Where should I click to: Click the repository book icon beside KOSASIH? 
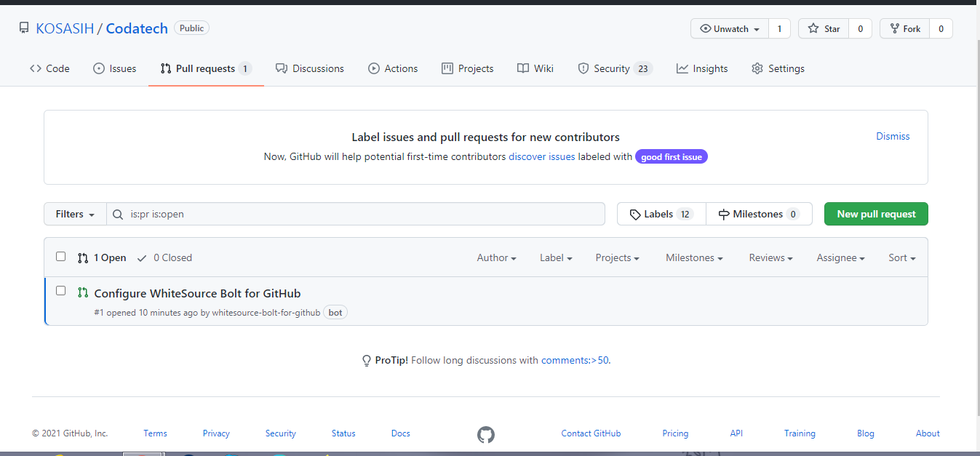(x=24, y=28)
